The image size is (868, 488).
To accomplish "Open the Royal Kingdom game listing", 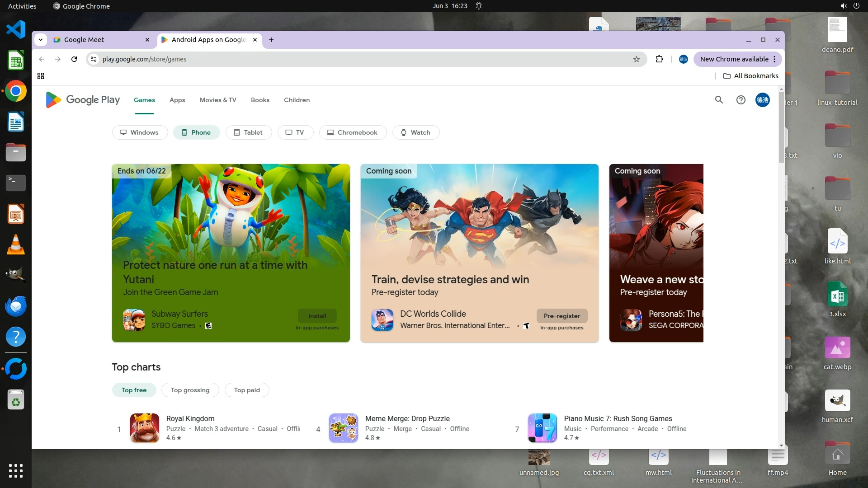I will coord(190,418).
